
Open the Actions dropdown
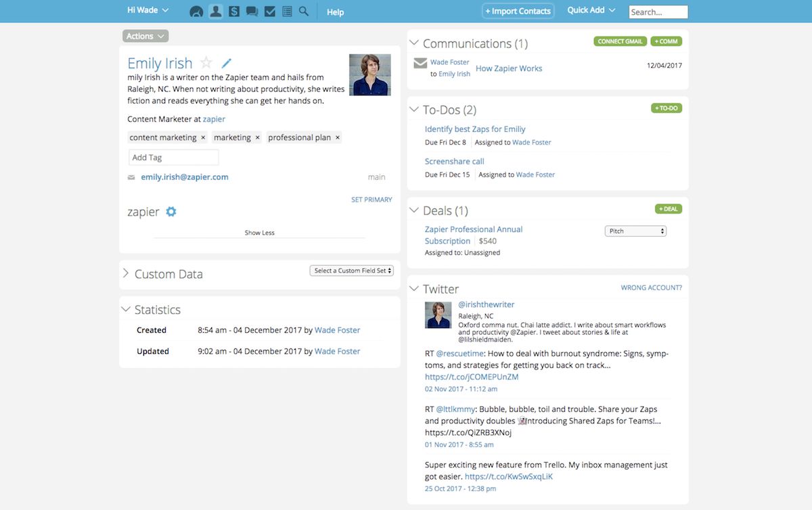[145, 37]
